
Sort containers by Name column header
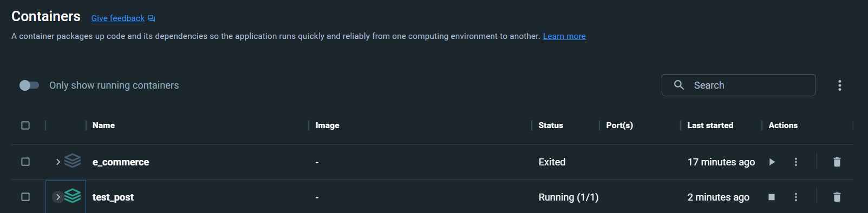pos(103,125)
